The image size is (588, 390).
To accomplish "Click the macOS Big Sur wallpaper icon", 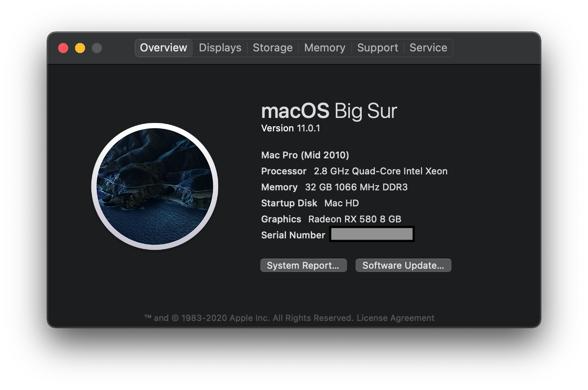I will (155, 187).
